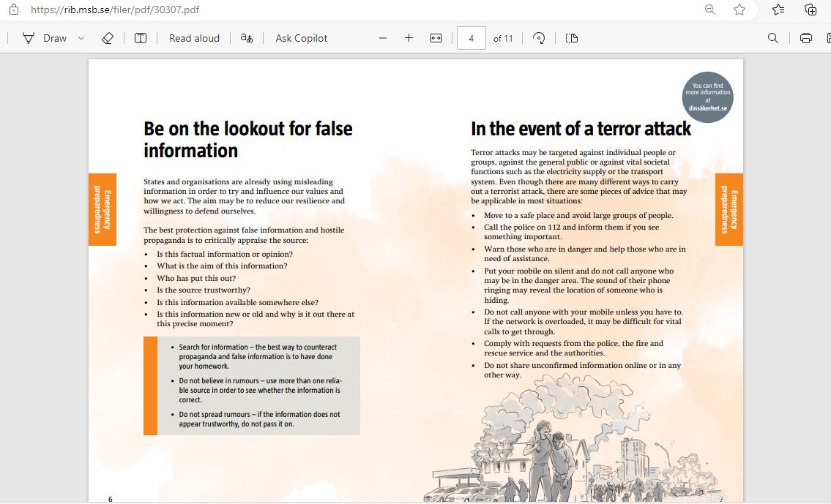831x504 pixels.
Task: Open browser Collections
Action: [x=810, y=10]
